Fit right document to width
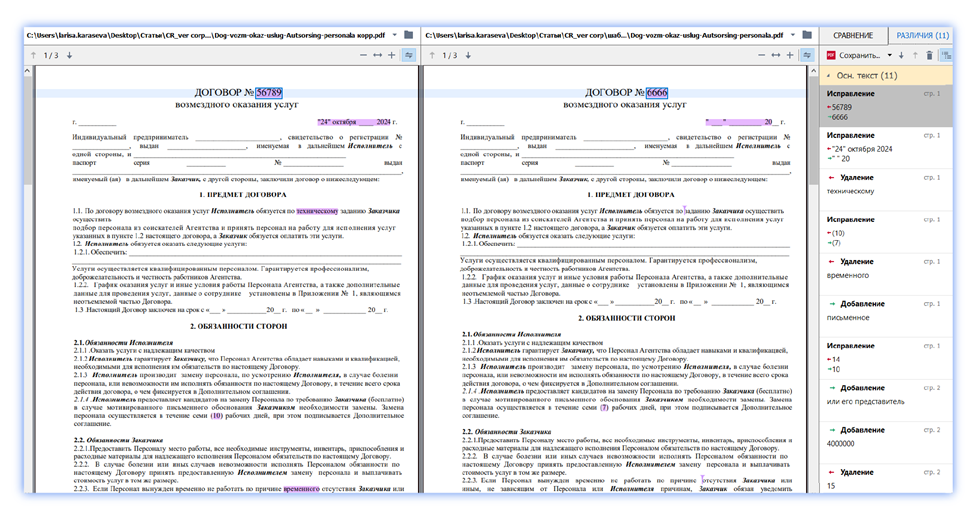This screenshot has height=515, width=974. point(776,55)
